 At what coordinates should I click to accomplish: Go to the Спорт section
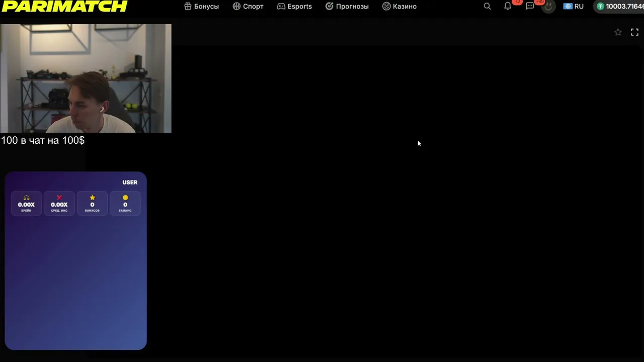[248, 7]
